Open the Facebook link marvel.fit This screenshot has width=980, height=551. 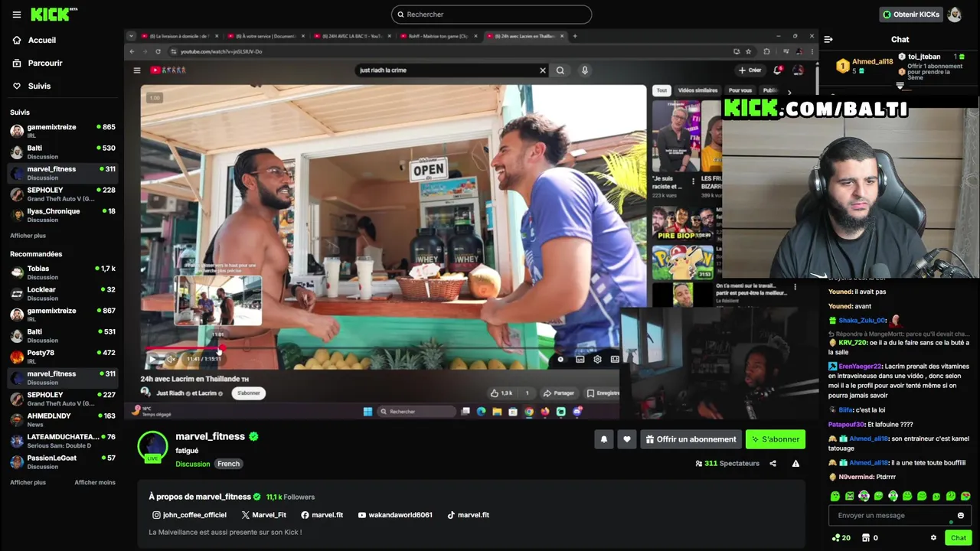[322, 515]
